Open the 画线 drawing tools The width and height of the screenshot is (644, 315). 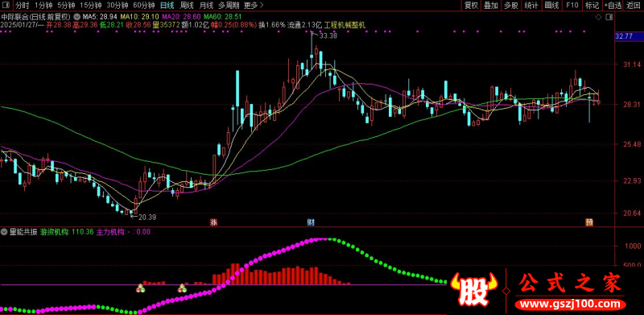tap(551, 6)
